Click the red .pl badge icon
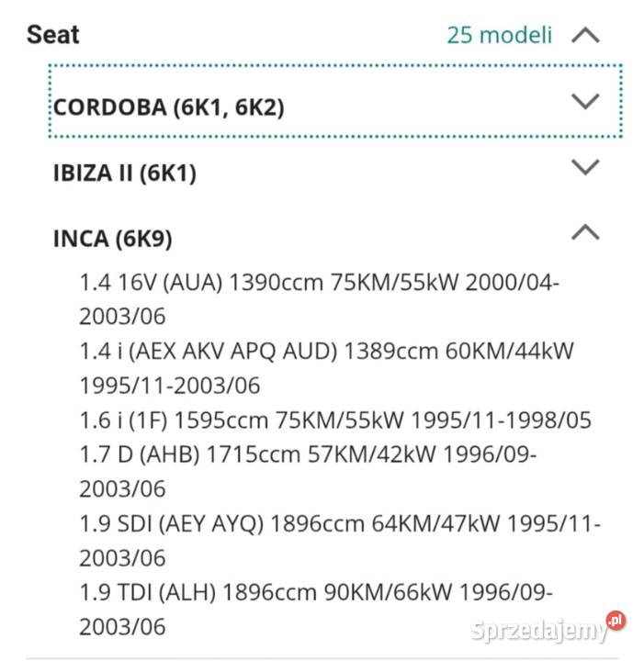The image size is (644, 661). (x=616, y=622)
